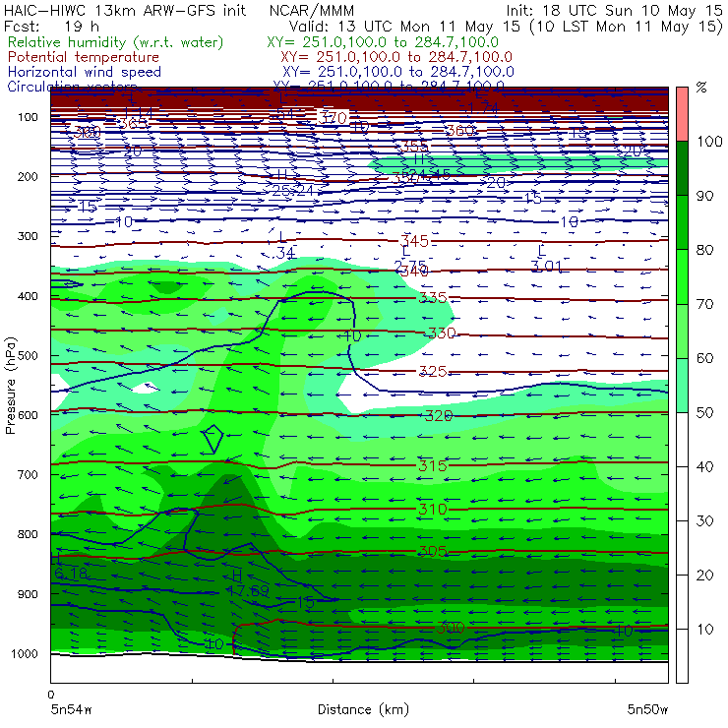Click the red 345 potential temperature contour label
Viewport: 728px width, 728px height.
coord(414,241)
